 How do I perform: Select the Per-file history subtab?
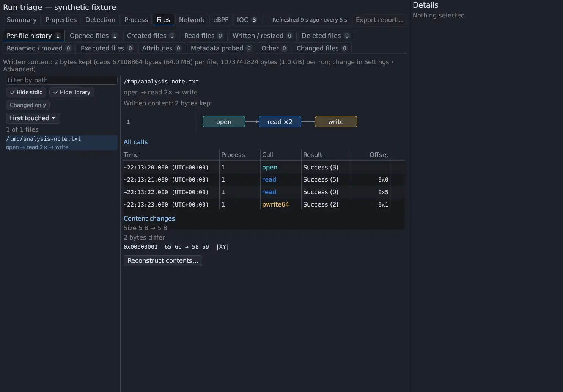pyautogui.click(x=34, y=36)
